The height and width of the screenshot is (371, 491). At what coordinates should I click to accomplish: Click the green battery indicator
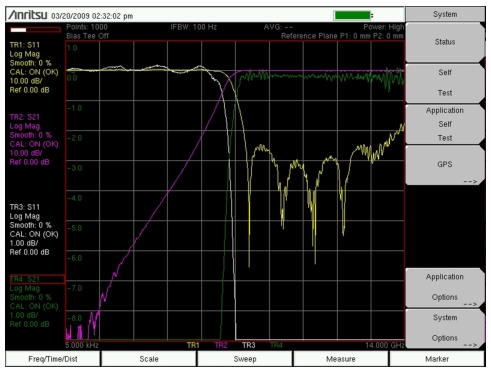coord(353,15)
